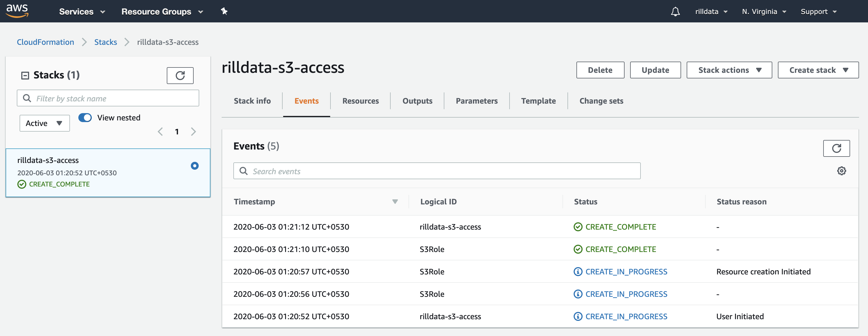Click CREATE_COMPLETE status for rilldata-s3-access event
The height and width of the screenshot is (336, 868).
pos(621,227)
